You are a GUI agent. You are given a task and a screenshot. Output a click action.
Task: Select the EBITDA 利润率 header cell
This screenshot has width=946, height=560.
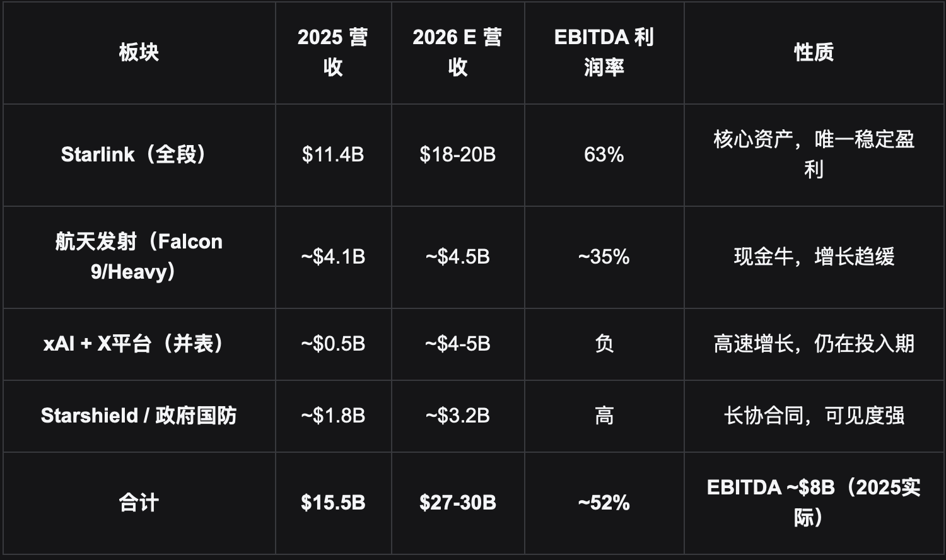604,52
